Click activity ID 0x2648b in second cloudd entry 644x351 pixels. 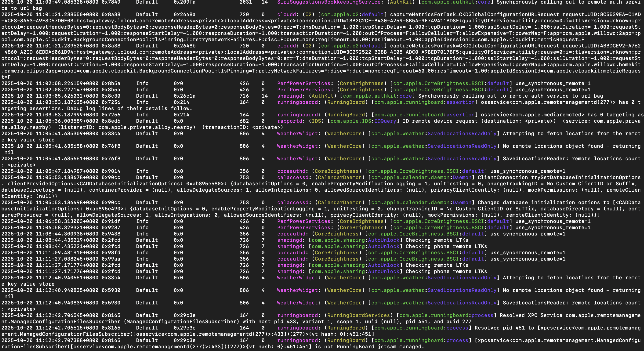click(x=184, y=46)
